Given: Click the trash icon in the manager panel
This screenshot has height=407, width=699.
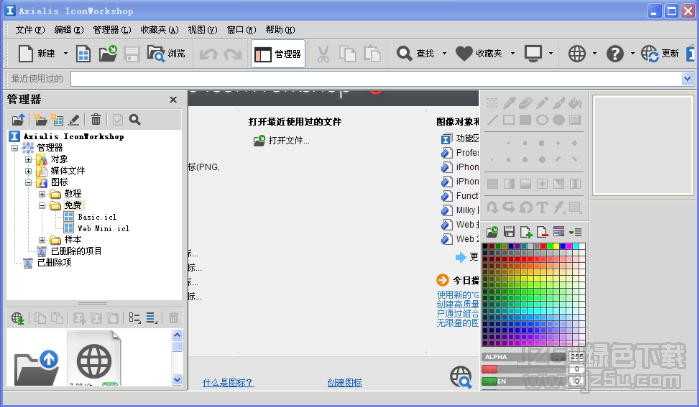Looking at the screenshot, I should tap(96, 119).
